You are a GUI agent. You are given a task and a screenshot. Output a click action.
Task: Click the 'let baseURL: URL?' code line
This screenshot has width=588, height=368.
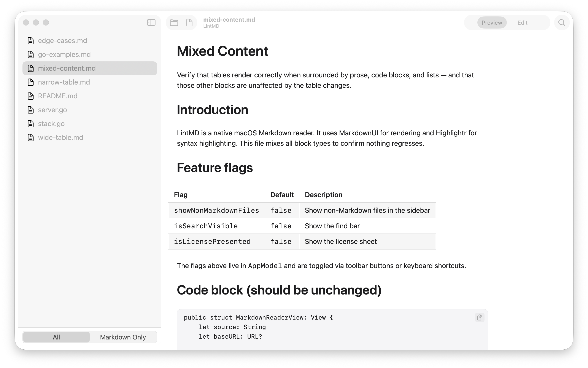point(230,336)
